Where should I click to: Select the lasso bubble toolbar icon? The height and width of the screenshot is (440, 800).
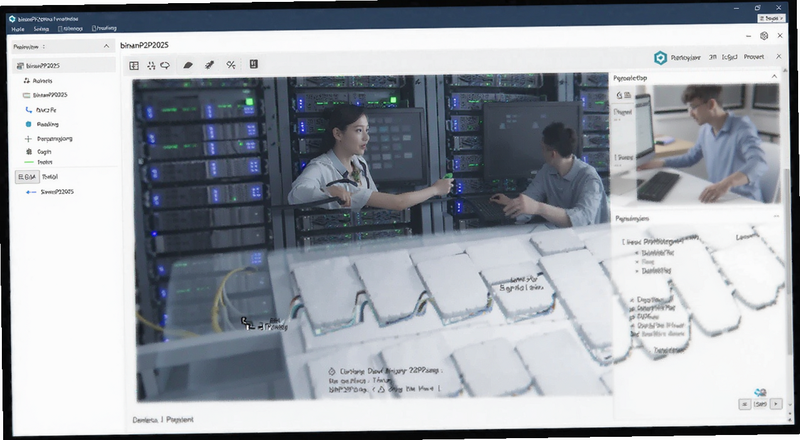point(165,65)
